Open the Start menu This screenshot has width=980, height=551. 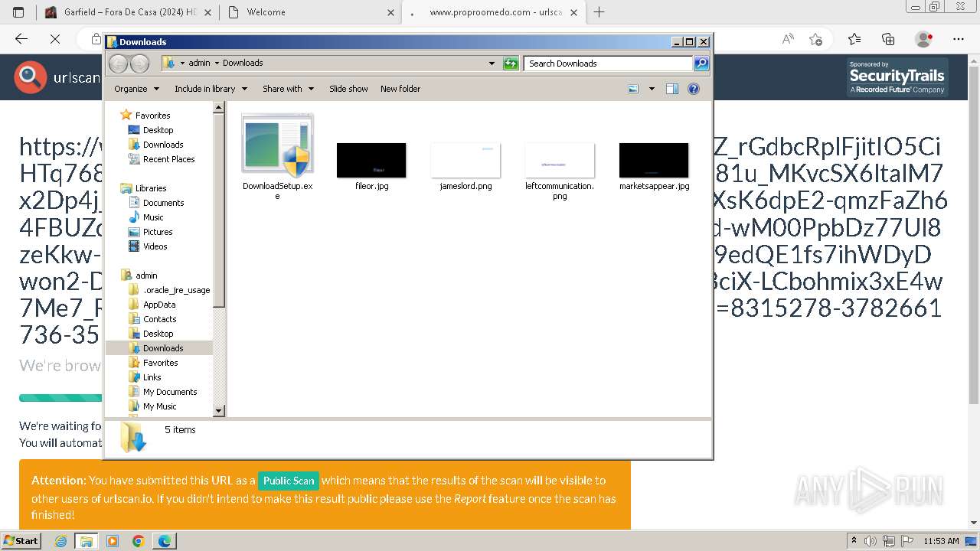(x=21, y=540)
